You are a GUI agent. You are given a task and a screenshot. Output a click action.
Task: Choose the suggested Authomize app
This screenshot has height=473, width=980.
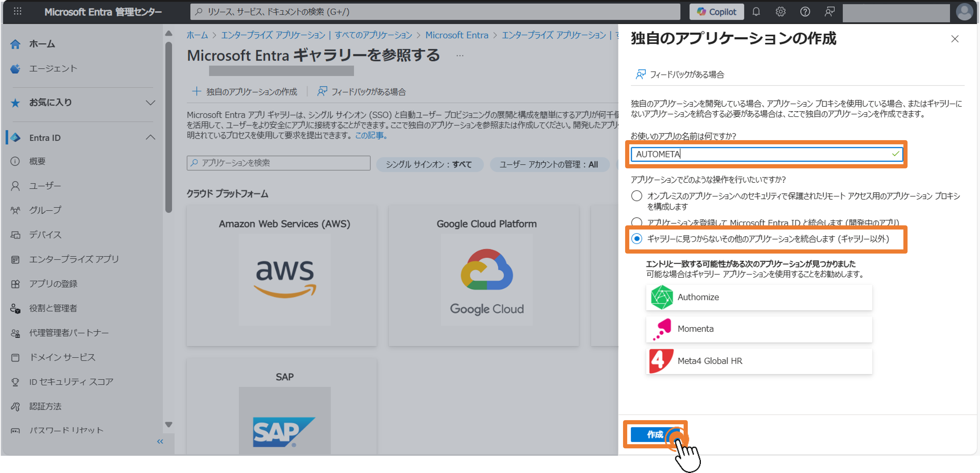pyautogui.click(x=758, y=298)
